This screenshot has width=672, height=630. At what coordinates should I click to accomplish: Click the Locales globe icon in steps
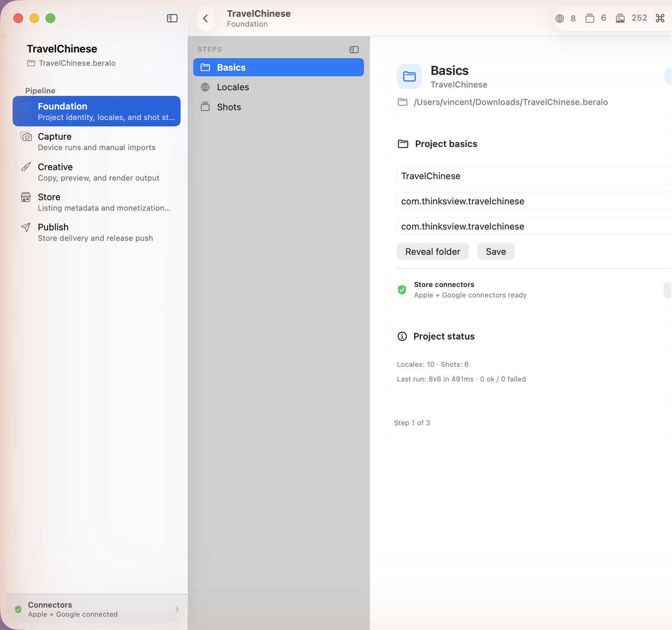click(x=205, y=87)
